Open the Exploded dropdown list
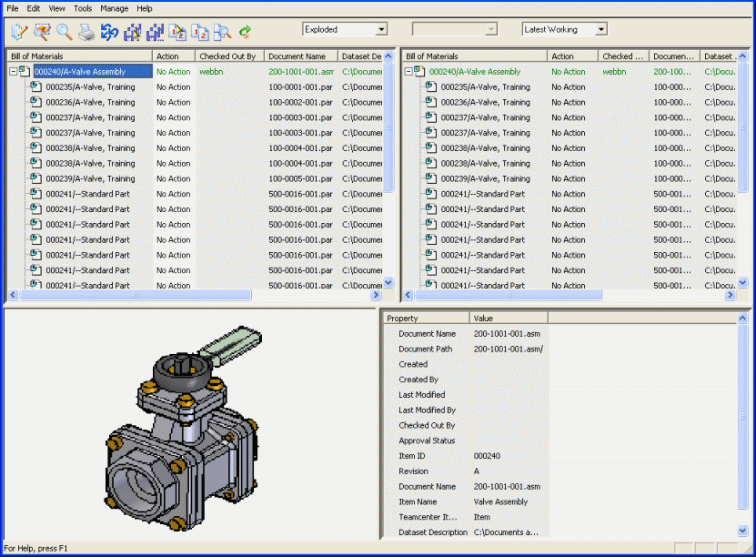 [x=380, y=30]
